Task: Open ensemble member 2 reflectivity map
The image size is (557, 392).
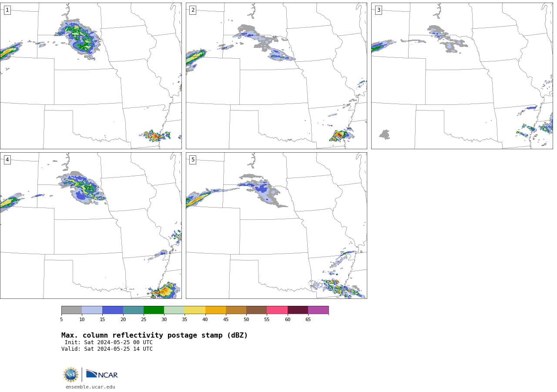Action: tap(276, 76)
